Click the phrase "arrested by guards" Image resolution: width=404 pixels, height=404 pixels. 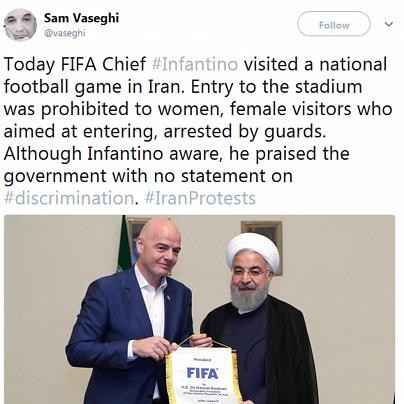244,131
